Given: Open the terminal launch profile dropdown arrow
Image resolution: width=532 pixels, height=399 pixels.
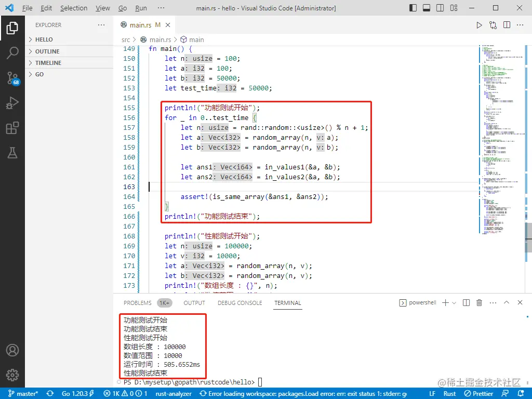Looking at the screenshot, I should 454,303.
